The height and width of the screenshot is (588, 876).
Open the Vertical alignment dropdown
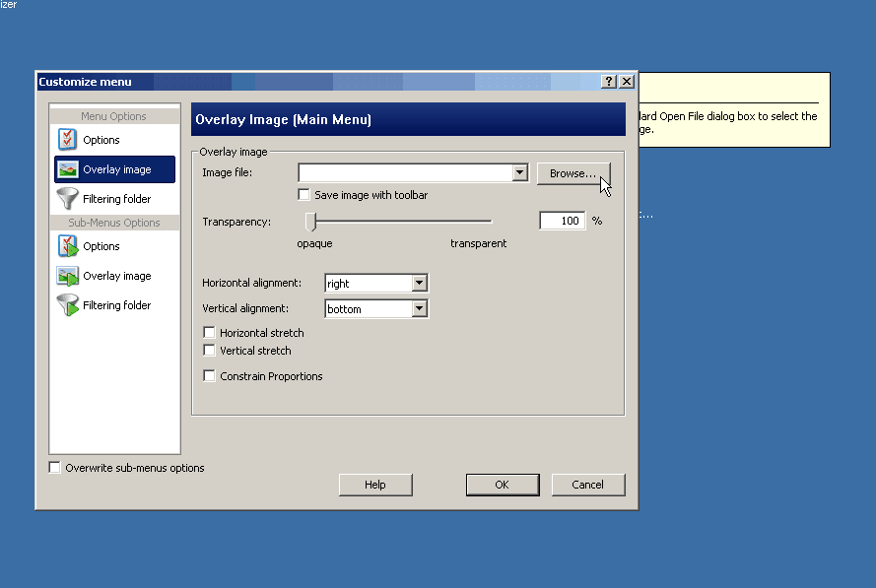(419, 309)
